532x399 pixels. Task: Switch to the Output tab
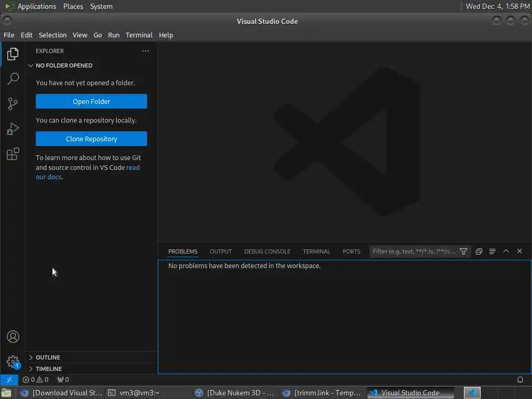pyautogui.click(x=221, y=251)
